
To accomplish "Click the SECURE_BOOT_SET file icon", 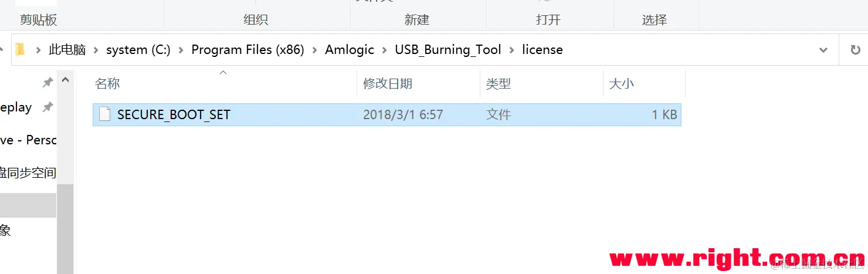I will pos(104,114).
